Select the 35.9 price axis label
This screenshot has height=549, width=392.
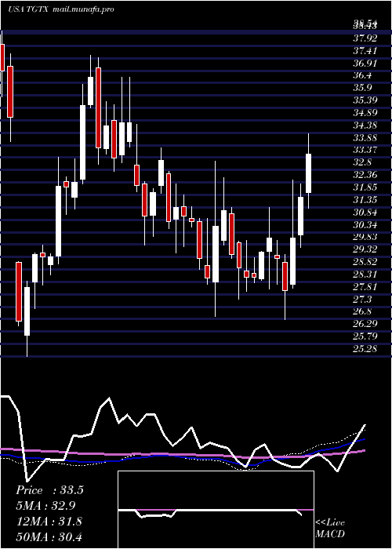click(363, 88)
